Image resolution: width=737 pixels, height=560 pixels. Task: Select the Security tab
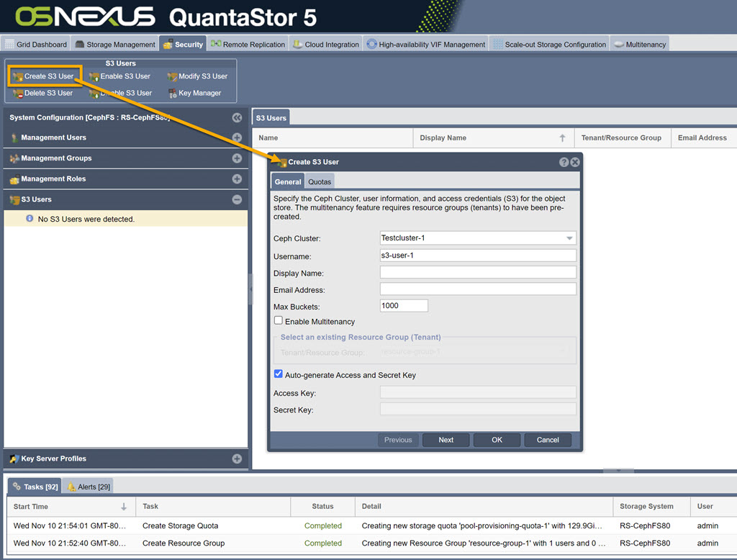click(183, 44)
